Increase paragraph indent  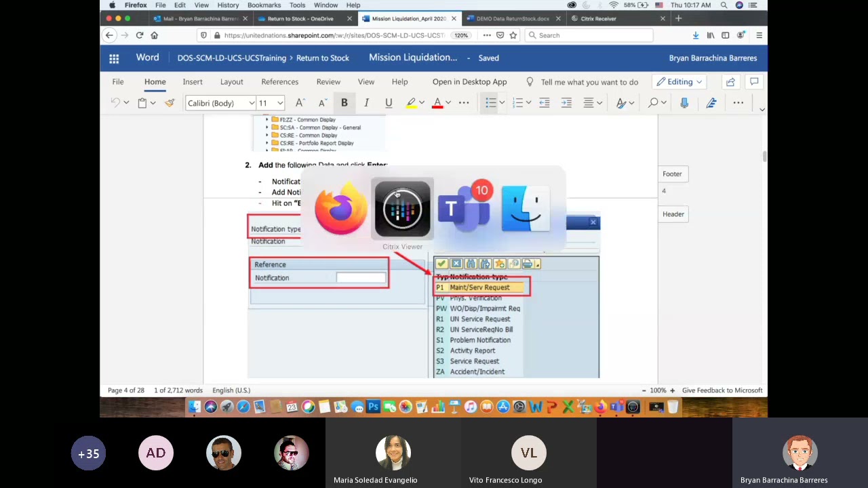point(566,103)
